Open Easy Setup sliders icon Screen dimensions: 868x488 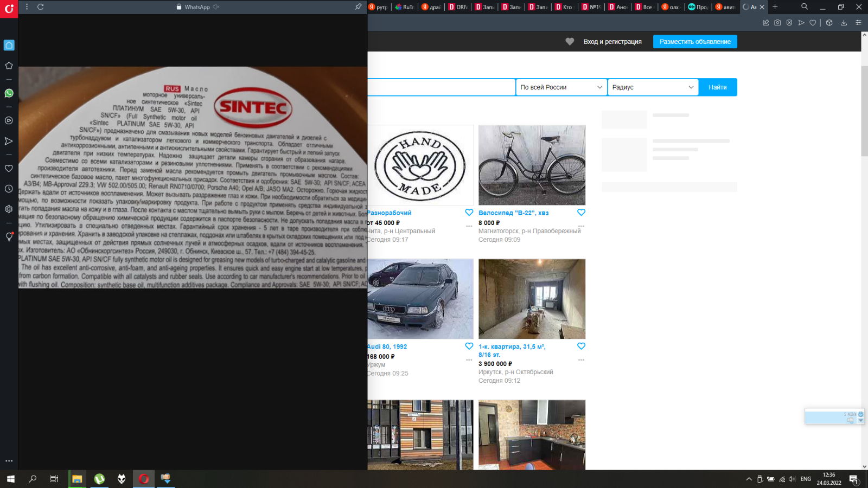[858, 23]
